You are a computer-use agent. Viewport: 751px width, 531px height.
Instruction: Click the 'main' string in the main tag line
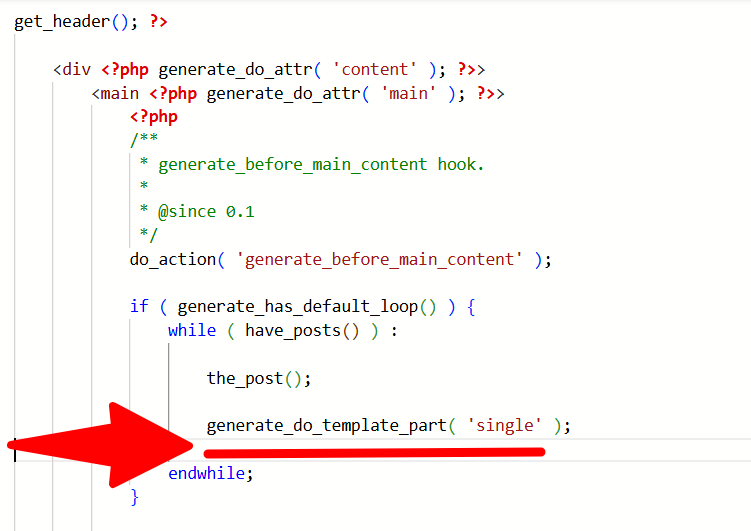(x=408, y=93)
